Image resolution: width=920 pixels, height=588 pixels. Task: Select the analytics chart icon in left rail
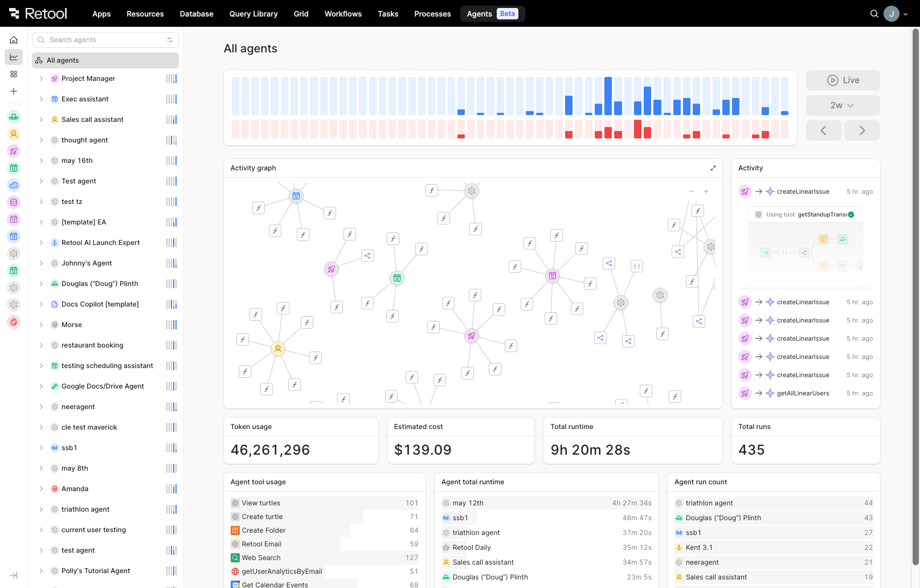click(14, 57)
